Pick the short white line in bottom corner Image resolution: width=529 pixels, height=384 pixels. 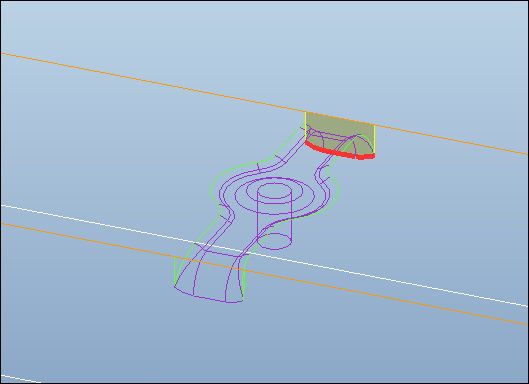click(20, 379)
